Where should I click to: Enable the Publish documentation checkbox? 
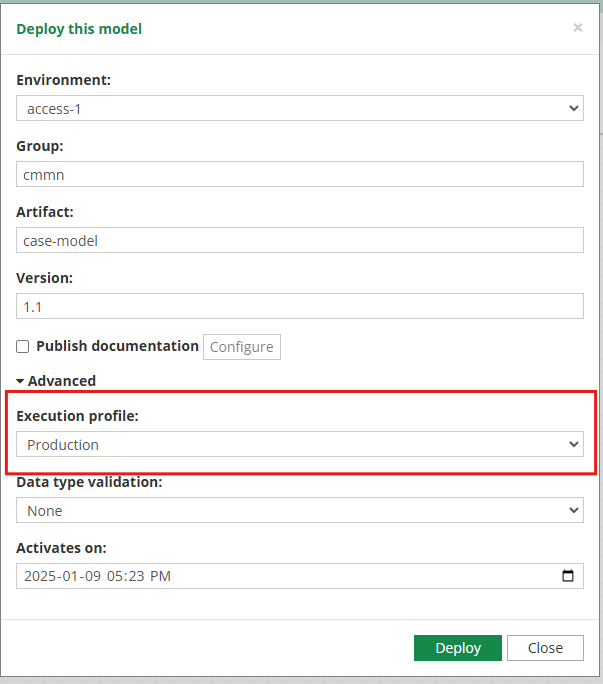point(23,347)
